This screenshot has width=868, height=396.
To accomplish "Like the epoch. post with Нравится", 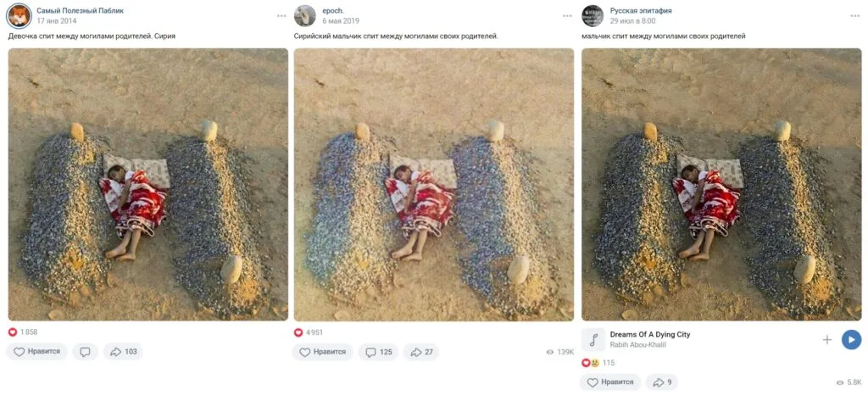I will (323, 352).
